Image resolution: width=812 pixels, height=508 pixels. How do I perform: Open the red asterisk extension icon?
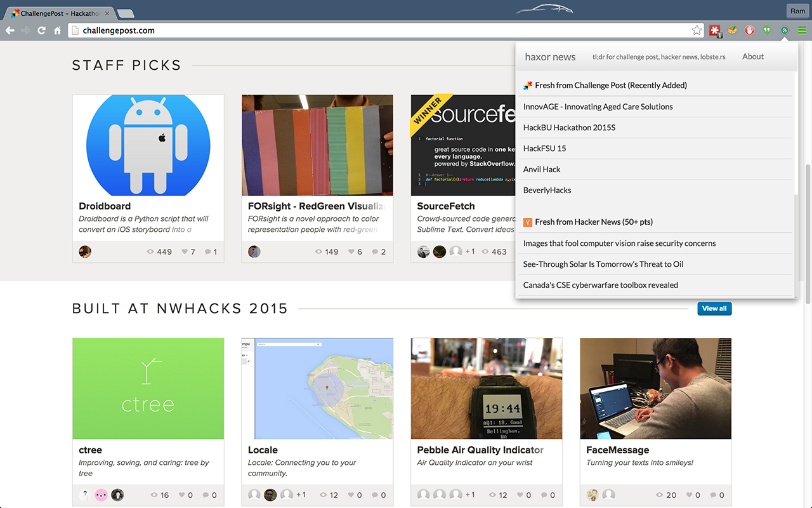(715, 30)
